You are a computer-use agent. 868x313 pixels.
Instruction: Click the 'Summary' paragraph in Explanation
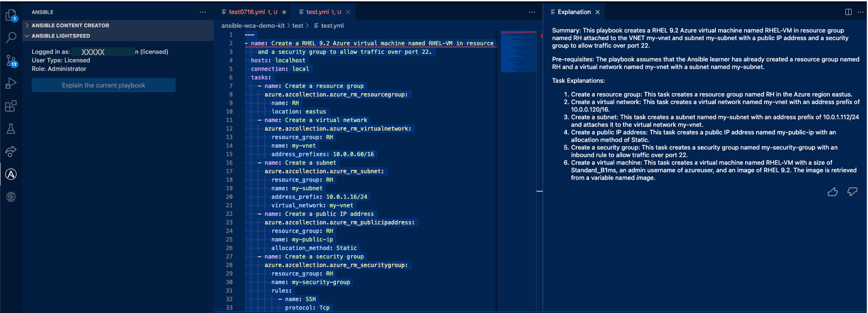(700, 38)
